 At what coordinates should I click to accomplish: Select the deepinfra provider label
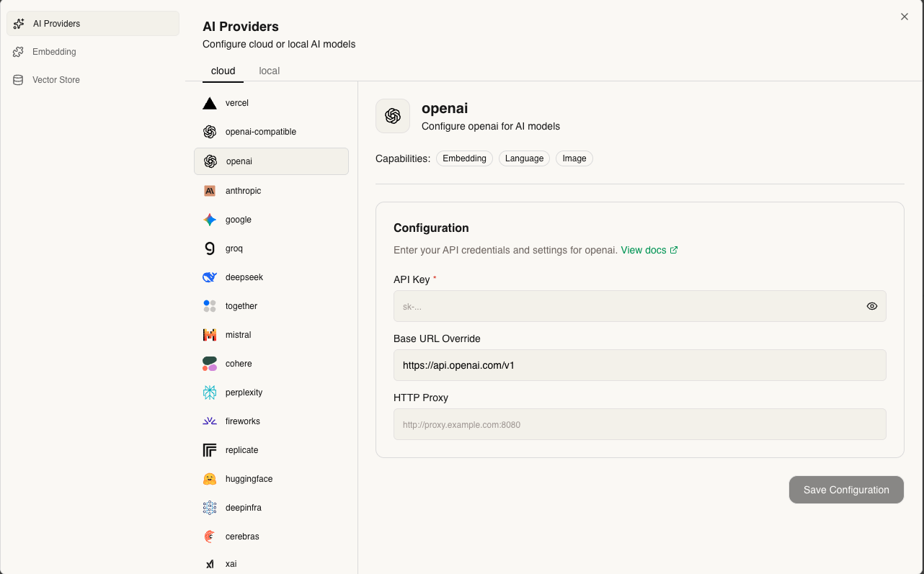tap(244, 508)
